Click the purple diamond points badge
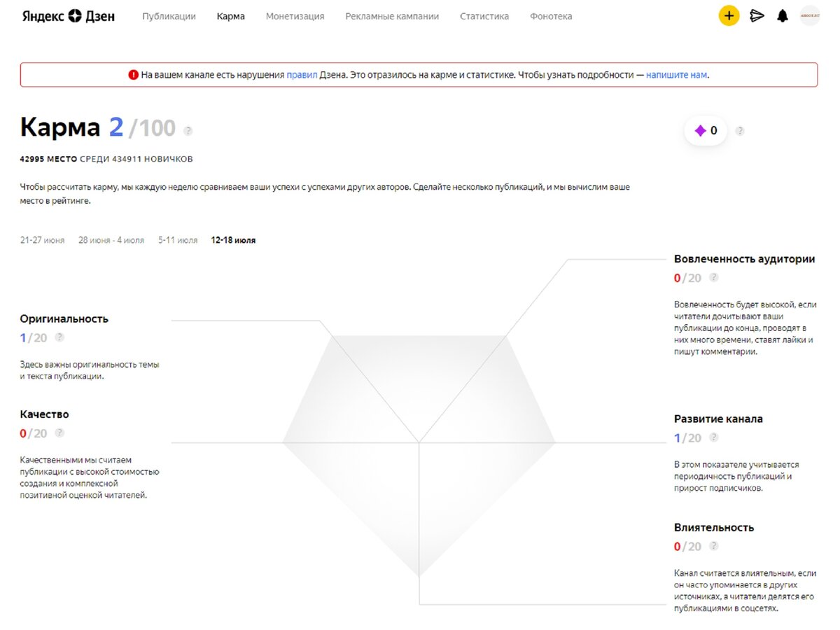Screen dimensions: 840x630 point(705,129)
